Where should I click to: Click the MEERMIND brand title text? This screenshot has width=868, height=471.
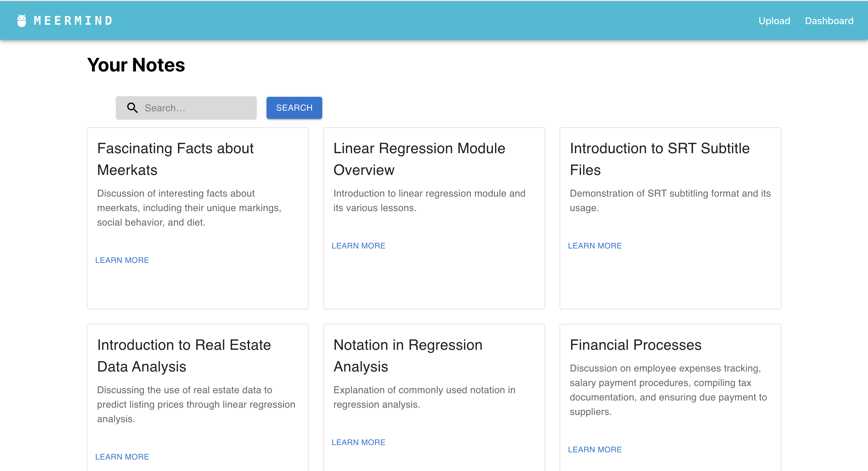pyautogui.click(x=73, y=21)
